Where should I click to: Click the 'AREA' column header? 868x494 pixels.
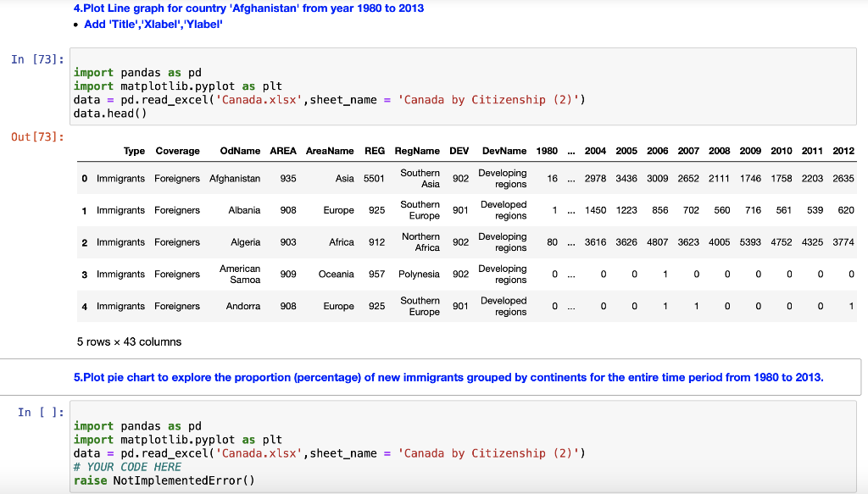[x=283, y=151]
